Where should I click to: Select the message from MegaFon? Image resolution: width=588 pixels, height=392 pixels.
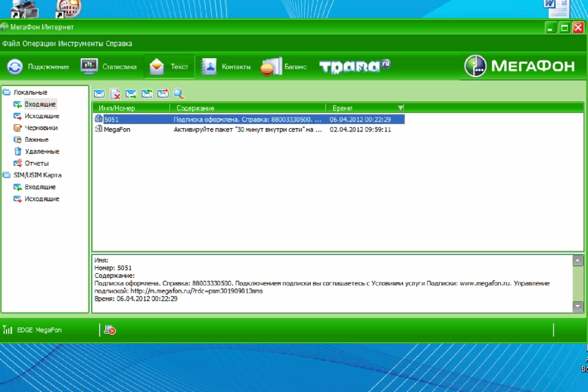(249, 129)
